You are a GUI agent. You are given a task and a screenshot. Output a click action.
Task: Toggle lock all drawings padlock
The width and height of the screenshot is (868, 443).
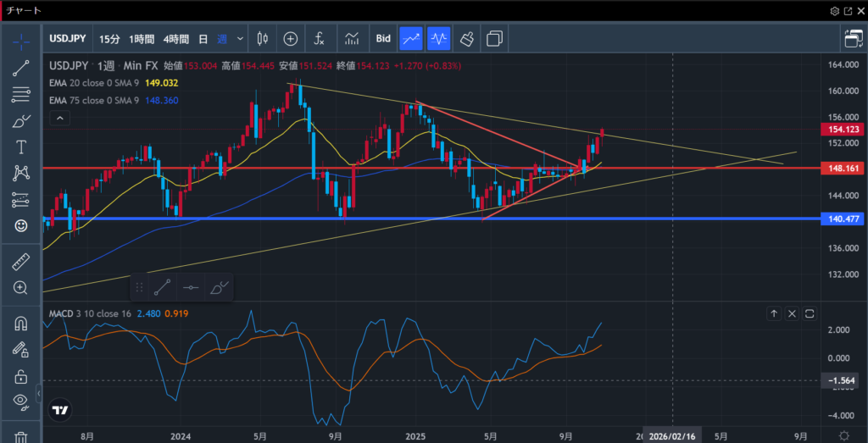tap(21, 375)
